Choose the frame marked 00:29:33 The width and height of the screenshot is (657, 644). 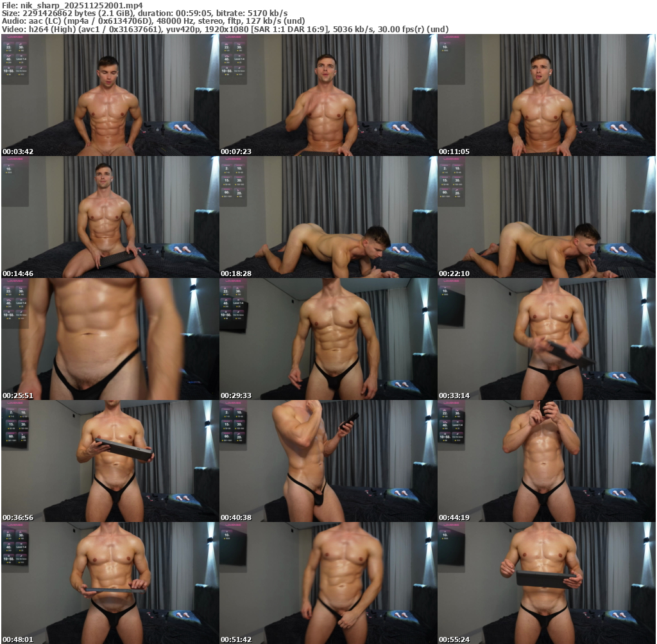tap(328, 339)
